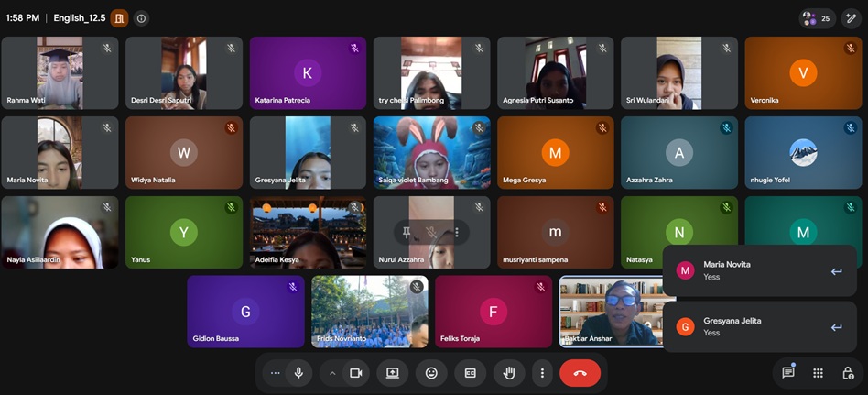Click muted mic icon on Desri Desri Saputri's tile
This screenshot has width=868, height=395.
coord(232,49)
